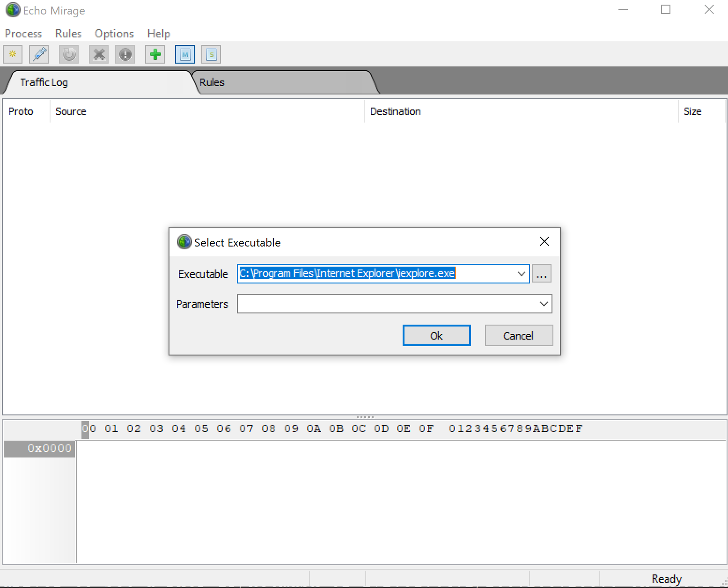
Task: Open process info via the info icon
Action: coord(125,54)
